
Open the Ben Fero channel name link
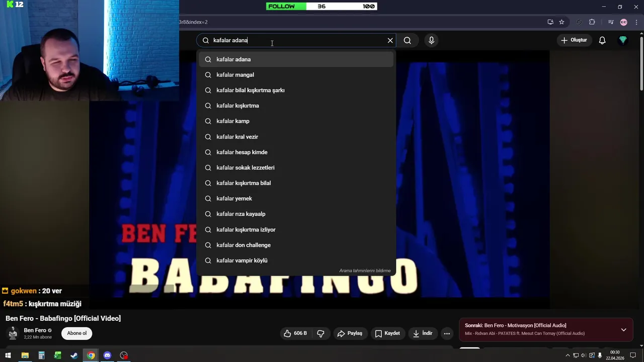35,330
